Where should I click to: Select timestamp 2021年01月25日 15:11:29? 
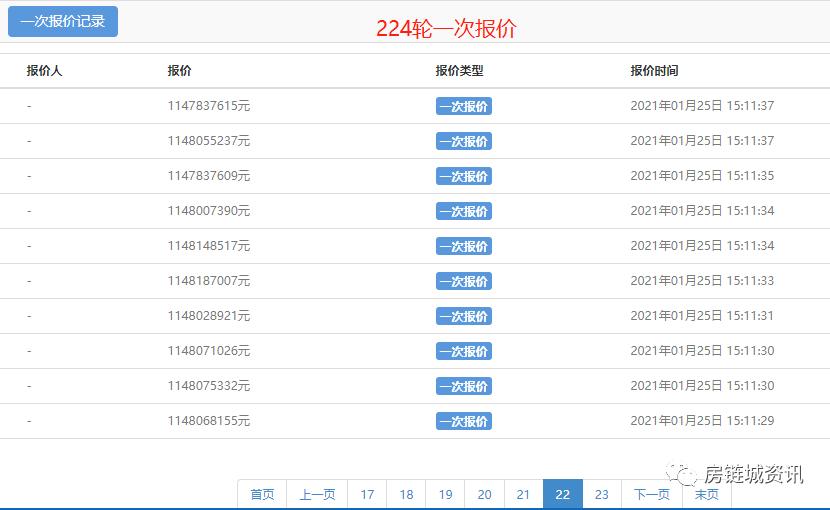702,420
